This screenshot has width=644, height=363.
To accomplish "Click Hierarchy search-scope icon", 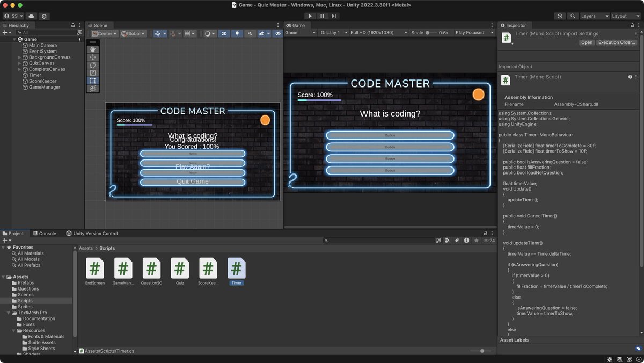I will [79, 33].
